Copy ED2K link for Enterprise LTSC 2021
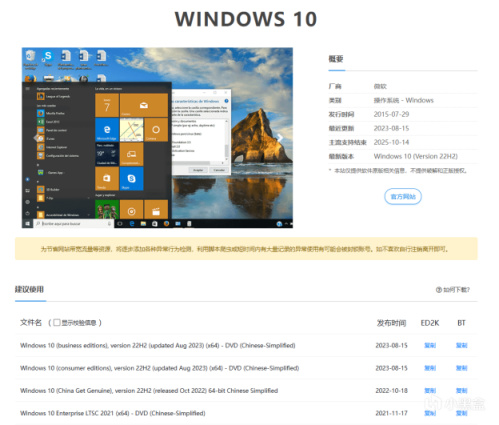The height and width of the screenshot is (425, 499). click(x=430, y=413)
